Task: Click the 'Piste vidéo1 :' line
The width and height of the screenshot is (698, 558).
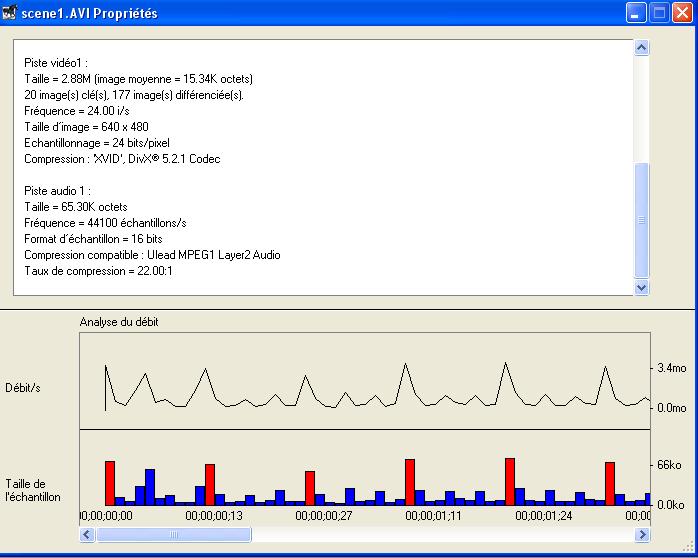Action: pyautogui.click(x=56, y=63)
